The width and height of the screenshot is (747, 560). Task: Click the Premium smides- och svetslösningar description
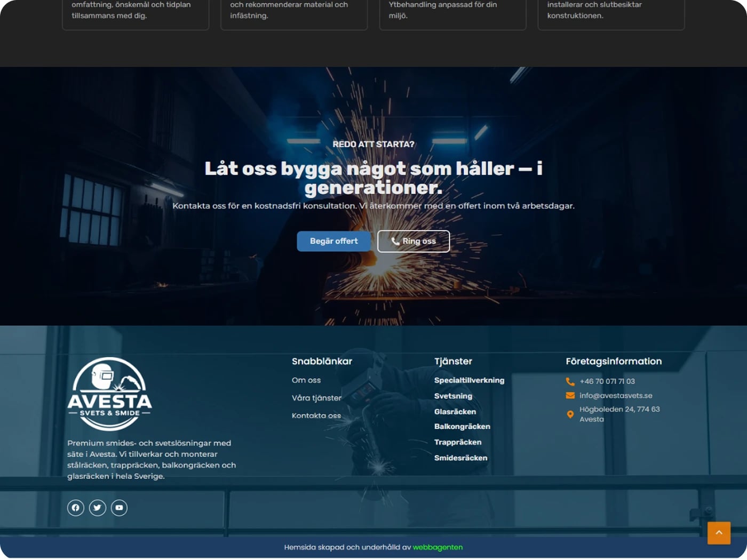pyautogui.click(x=152, y=460)
